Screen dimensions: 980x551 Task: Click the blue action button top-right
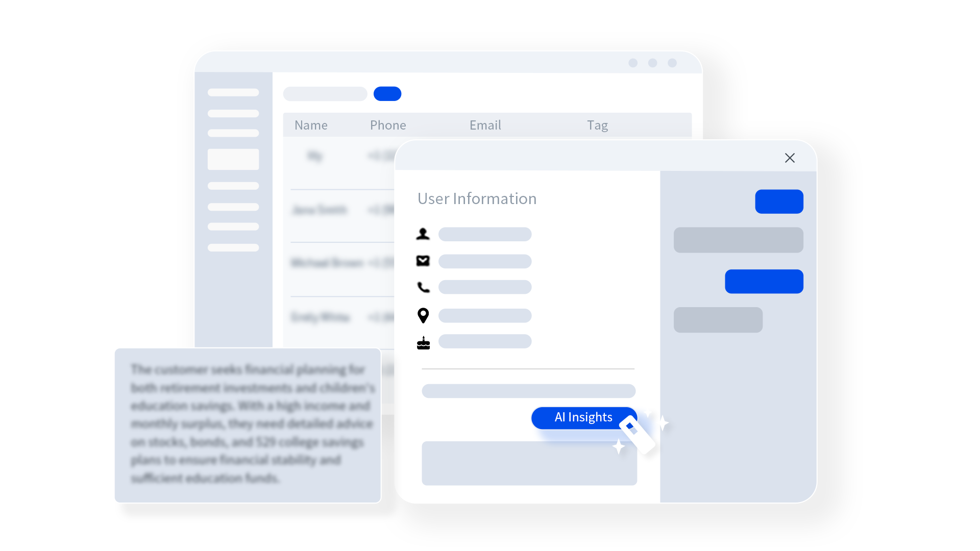tap(778, 201)
